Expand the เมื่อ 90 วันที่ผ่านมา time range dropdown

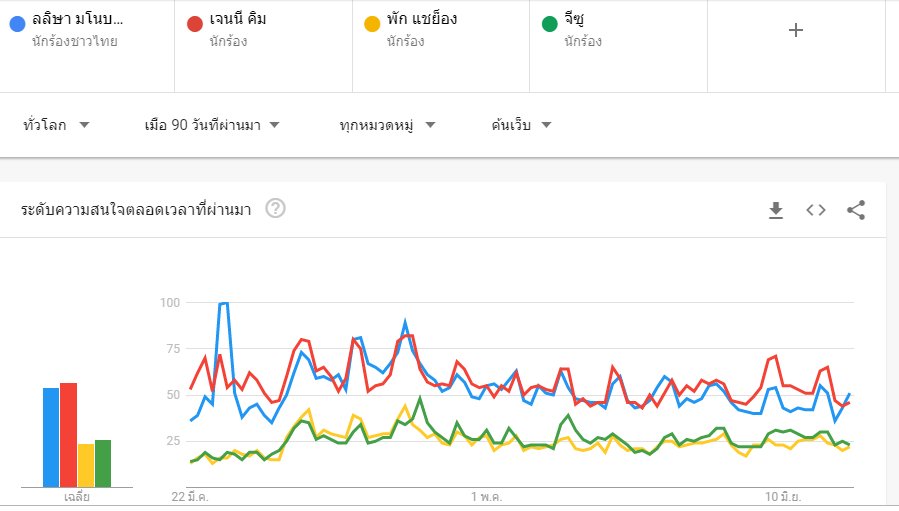(211, 125)
